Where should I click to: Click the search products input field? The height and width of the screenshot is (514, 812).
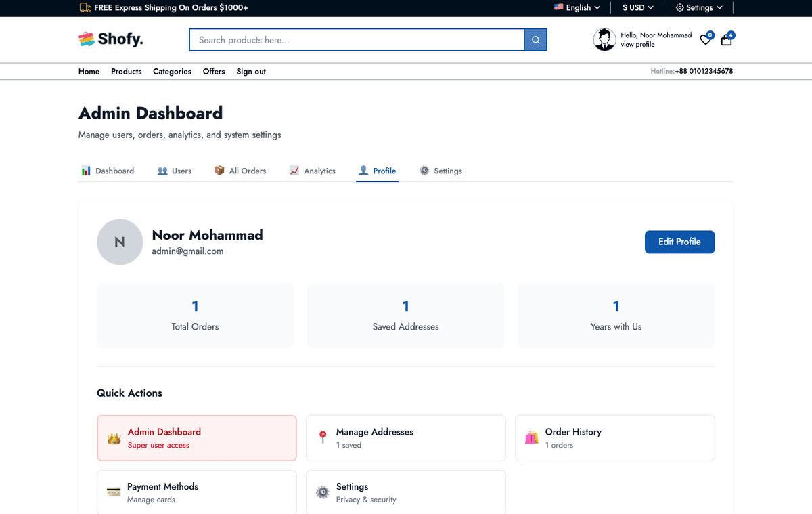point(357,40)
